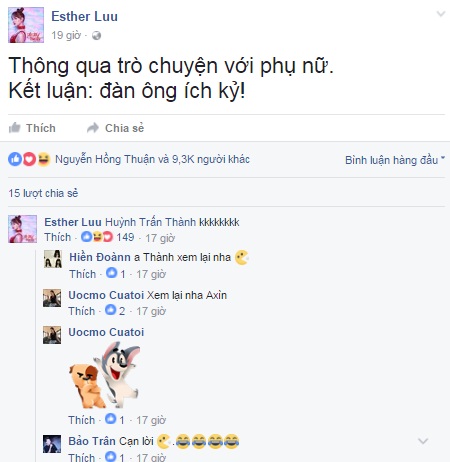Screen dimensions: 450x462
Task: Click the laughing haha reaction icon
Action: [x=44, y=159]
